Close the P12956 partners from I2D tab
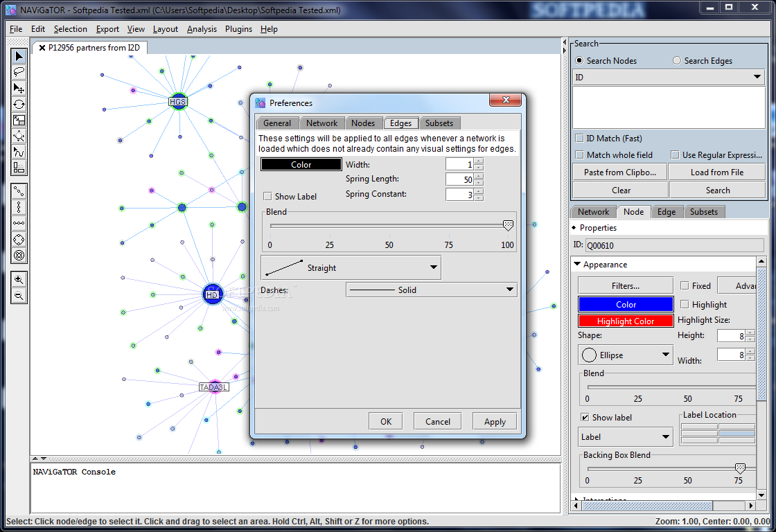The width and height of the screenshot is (776, 532). [42, 48]
